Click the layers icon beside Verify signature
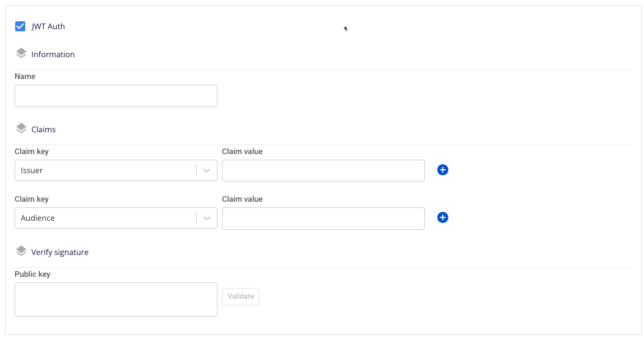Image resolution: width=644 pixels, height=339 pixels. click(21, 251)
